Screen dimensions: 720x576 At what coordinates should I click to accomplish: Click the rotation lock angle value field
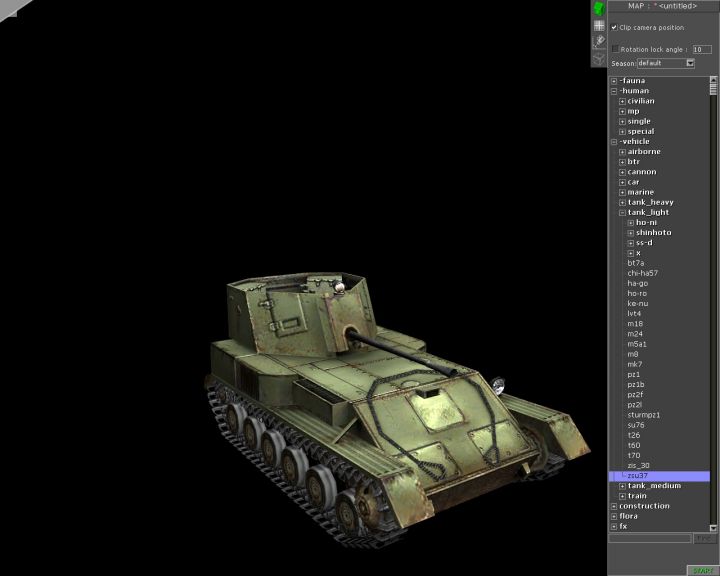pos(701,48)
